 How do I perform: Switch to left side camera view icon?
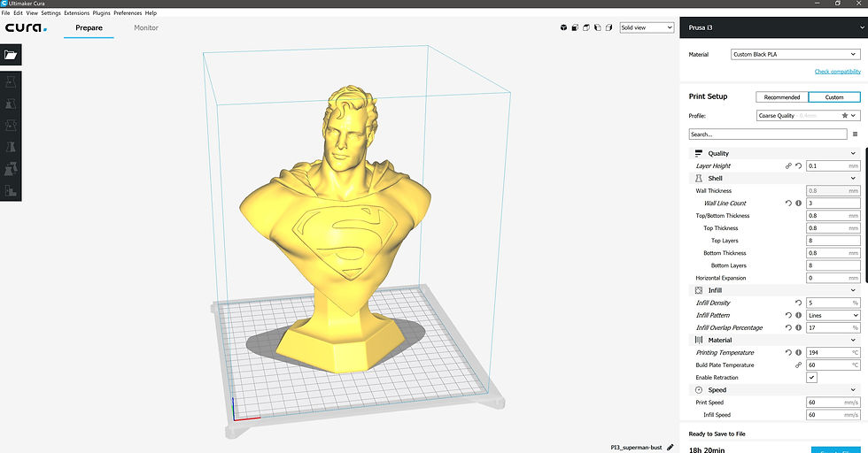pyautogui.click(x=597, y=27)
